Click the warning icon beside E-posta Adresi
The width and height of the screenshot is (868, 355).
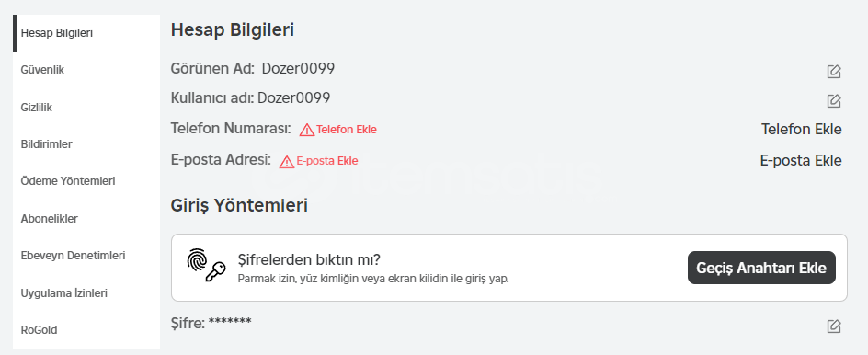coord(287,162)
